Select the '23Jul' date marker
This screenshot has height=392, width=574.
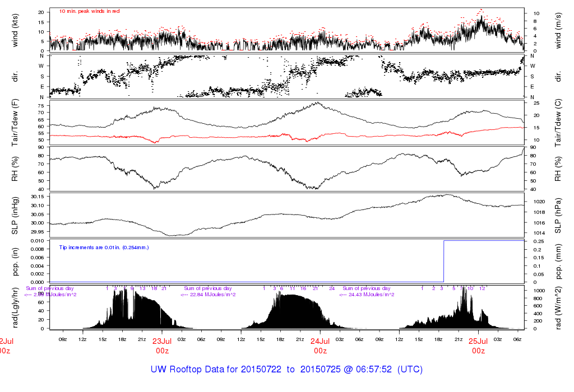coord(162,341)
